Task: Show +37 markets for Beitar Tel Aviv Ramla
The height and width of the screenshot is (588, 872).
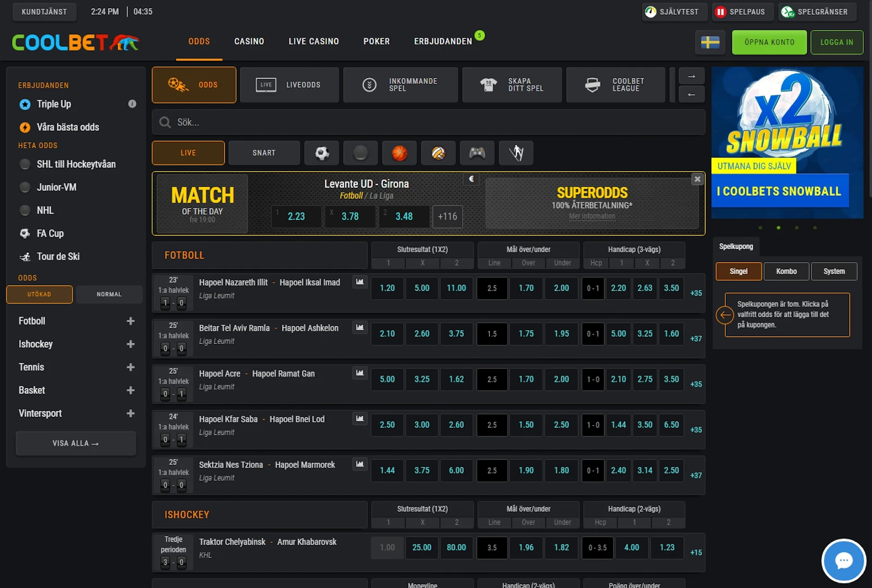Action: click(696, 338)
